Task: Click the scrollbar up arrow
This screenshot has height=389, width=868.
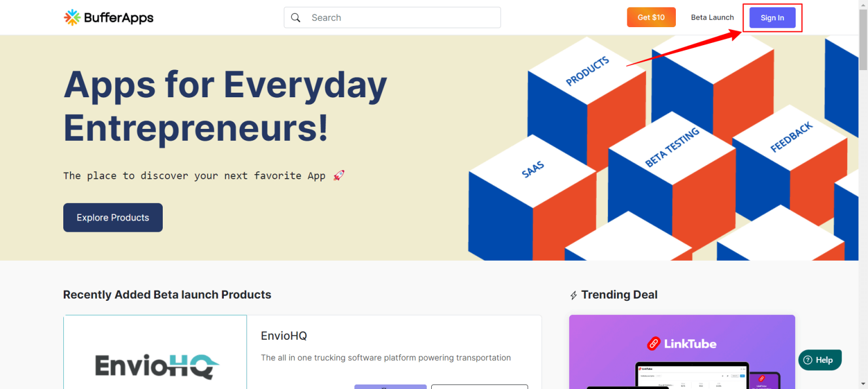Action: [x=863, y=5]
